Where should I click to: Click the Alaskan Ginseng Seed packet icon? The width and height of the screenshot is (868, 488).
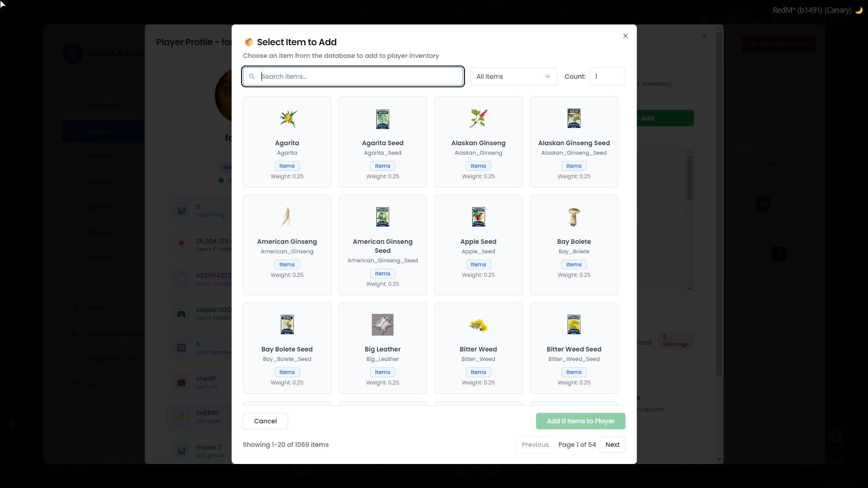[x=574, y=119]
